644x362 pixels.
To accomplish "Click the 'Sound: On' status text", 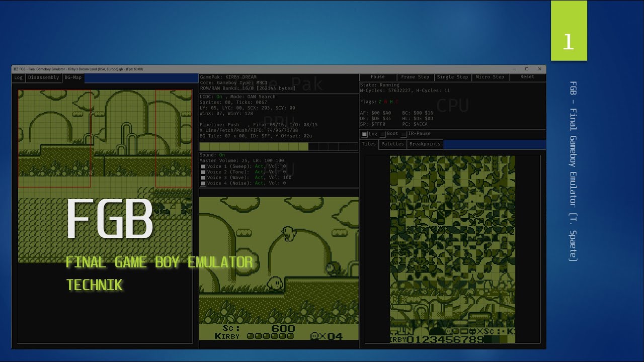I will (212, 155).
